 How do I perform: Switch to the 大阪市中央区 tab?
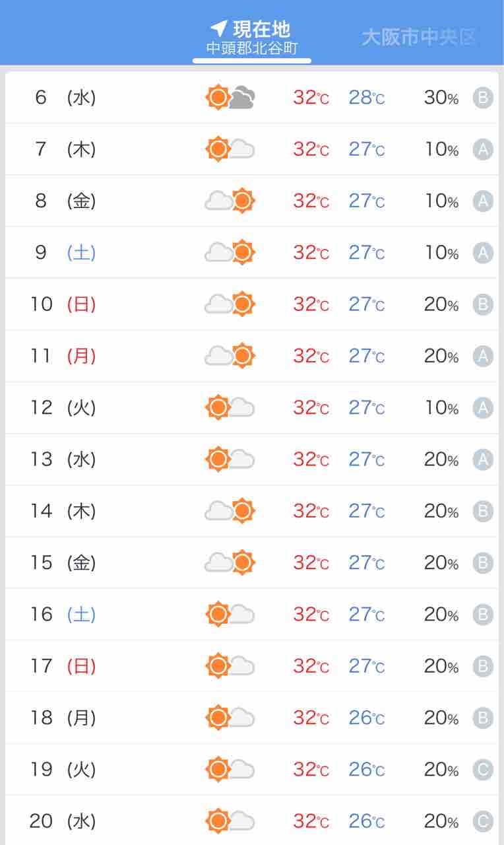419,37
